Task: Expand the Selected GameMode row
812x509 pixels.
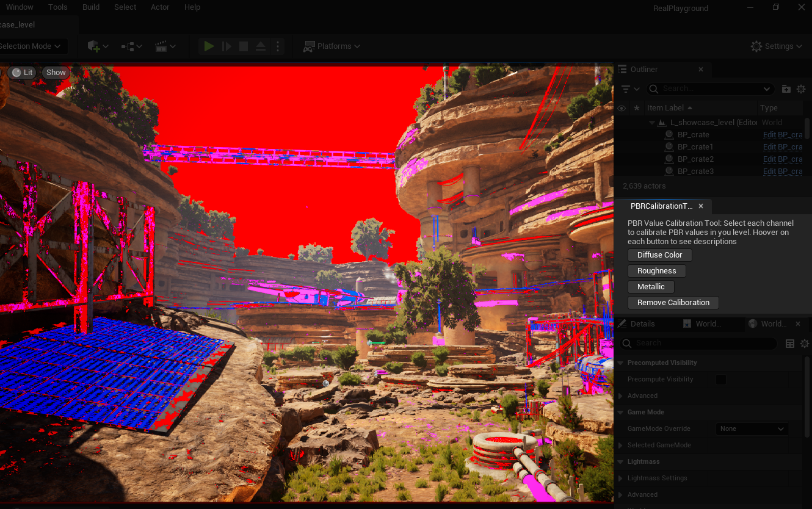Action: (x=621, y=446)
